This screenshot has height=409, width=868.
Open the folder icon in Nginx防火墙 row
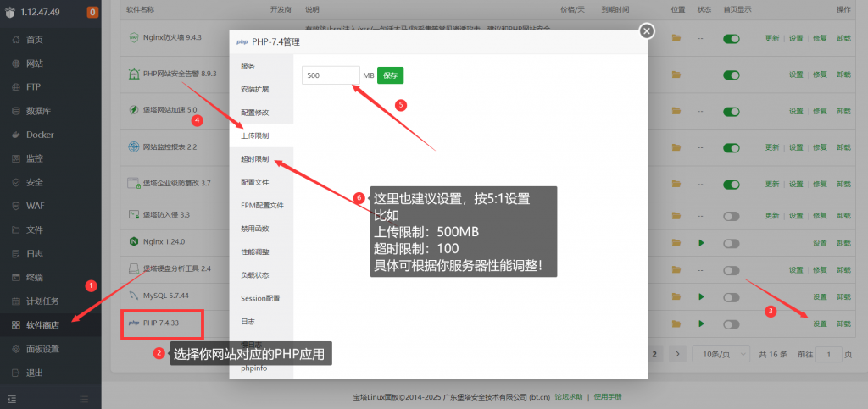pyautogui.click(x=676, y=38)
